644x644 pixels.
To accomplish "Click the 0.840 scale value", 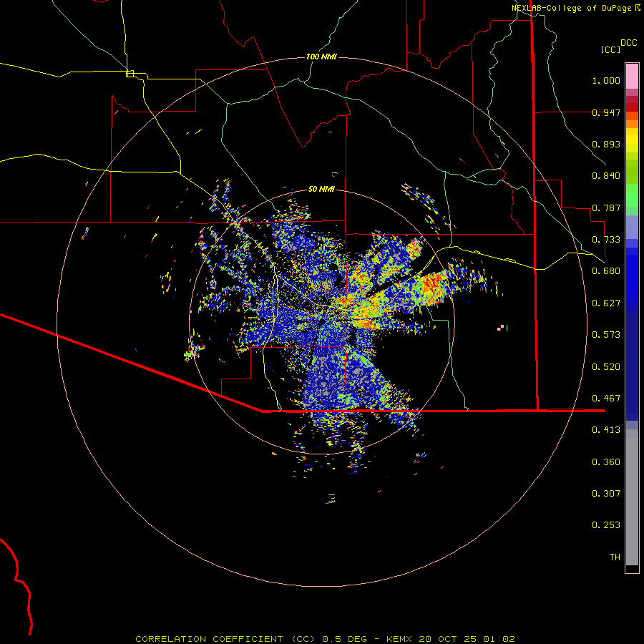I will click(x=606, y=176).
